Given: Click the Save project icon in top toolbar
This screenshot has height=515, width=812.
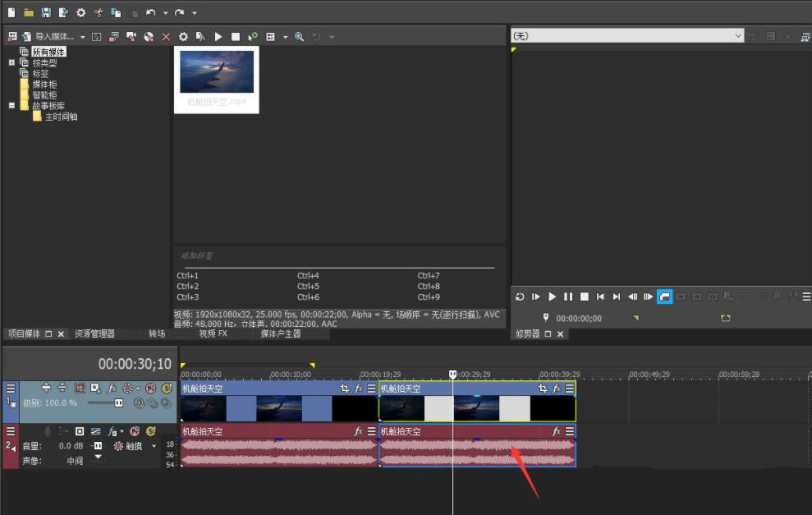Looking at the screenshot, I should 45,12.
